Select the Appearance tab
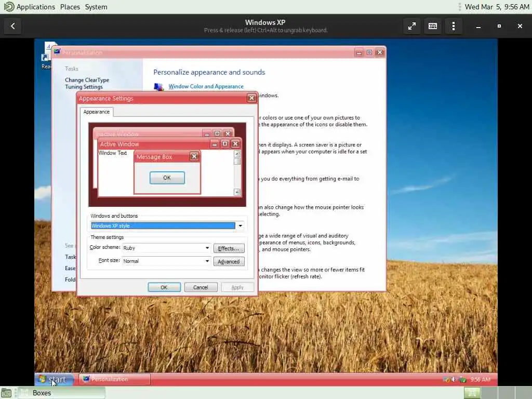Image resolution: width=532 pixels, height=399 pixels. [96, 112]
